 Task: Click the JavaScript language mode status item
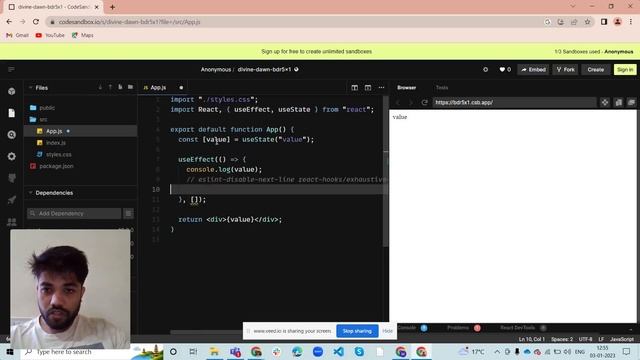click(x=622, y=339)
